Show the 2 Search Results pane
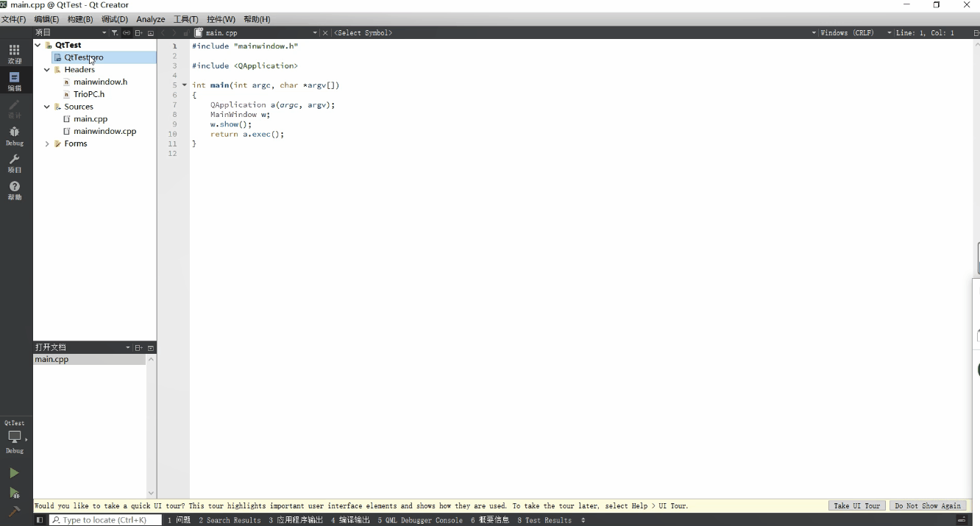Viewport: 980px width, 526px height. (230, 520)
